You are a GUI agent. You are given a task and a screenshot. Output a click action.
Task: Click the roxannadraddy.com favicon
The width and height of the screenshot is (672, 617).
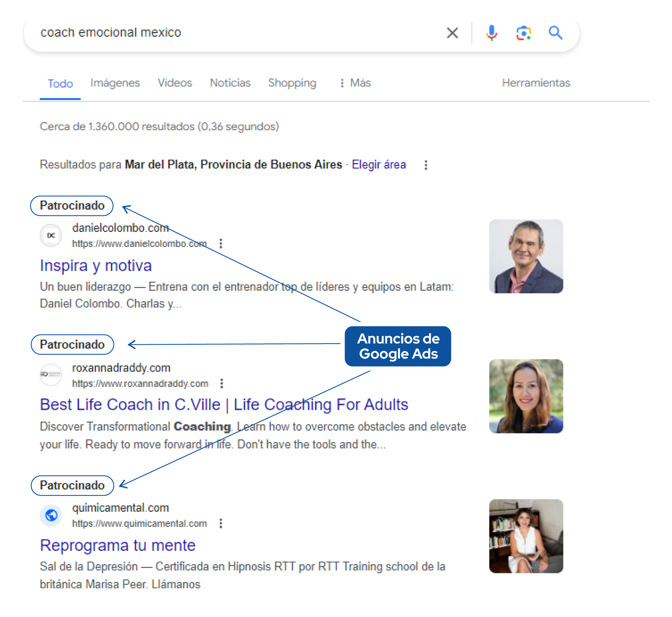[51, 375]
